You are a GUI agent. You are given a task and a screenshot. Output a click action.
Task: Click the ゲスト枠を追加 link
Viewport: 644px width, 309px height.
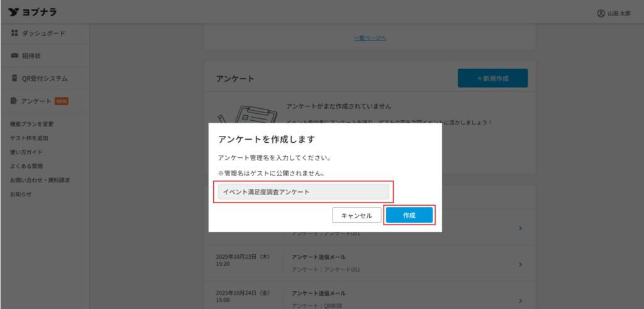pyautogui.click(x=29, y=138)
